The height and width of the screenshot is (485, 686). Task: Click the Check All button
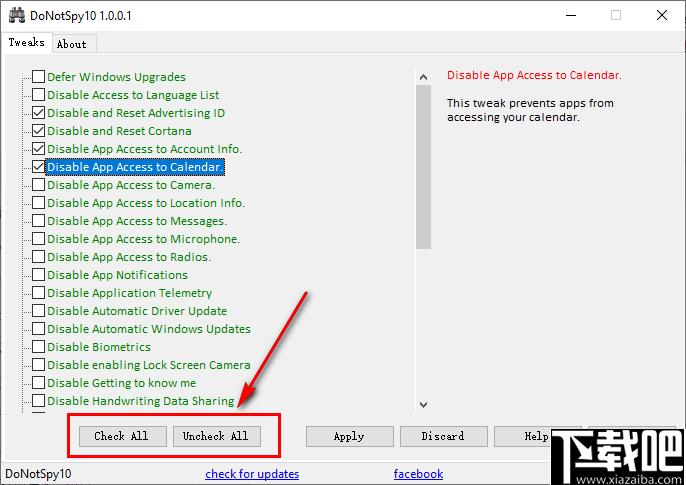[x=122, y=436]
